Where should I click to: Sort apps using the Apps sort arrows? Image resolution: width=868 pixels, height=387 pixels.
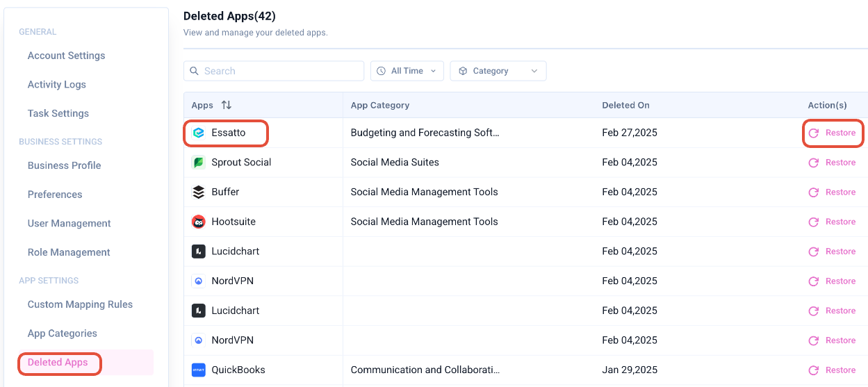point(226,105)
